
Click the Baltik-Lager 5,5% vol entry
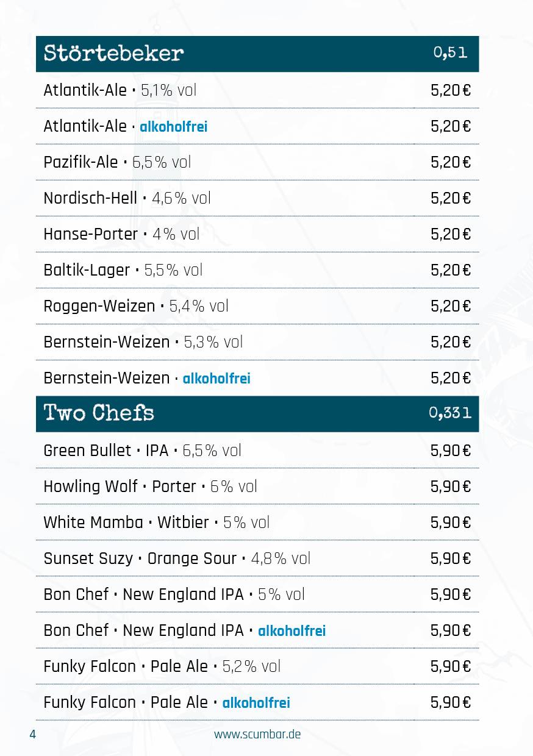(257, 270)
